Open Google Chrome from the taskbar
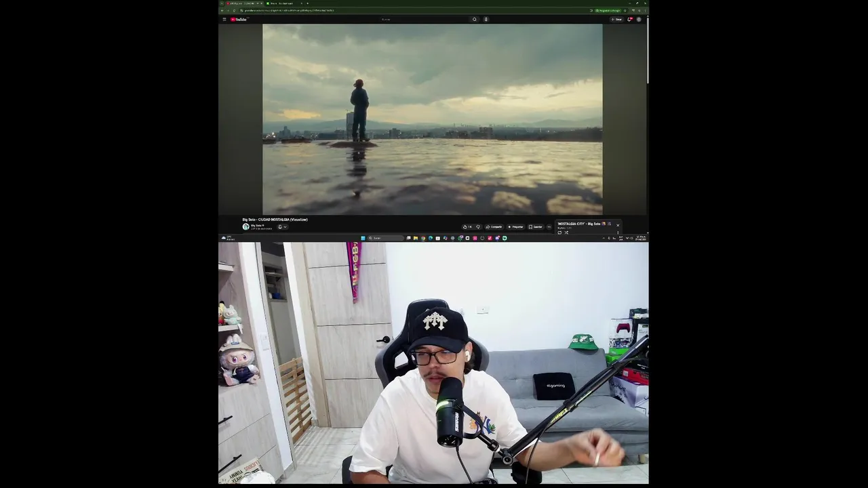This screenshot has width=868, height=488. [x=423, y=238]
